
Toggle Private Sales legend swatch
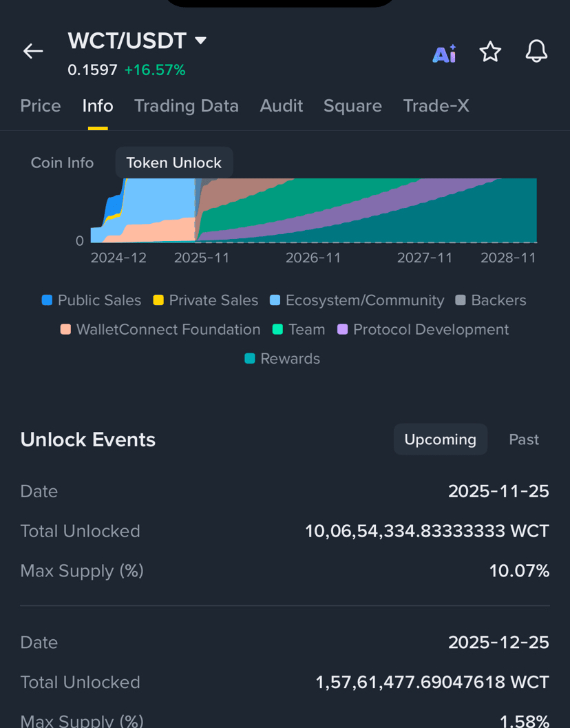pyautogui.click(x=158, y=300)
